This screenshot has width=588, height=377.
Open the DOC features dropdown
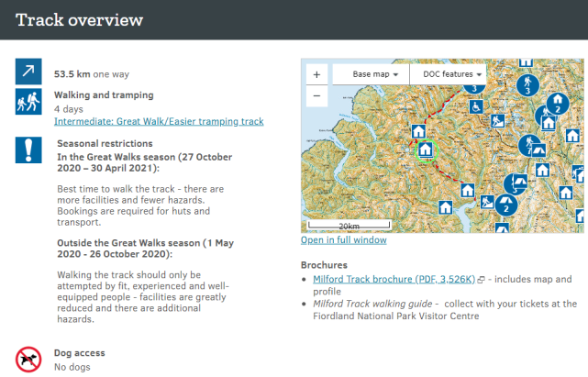pyautogui.click(x=452, y=73)
